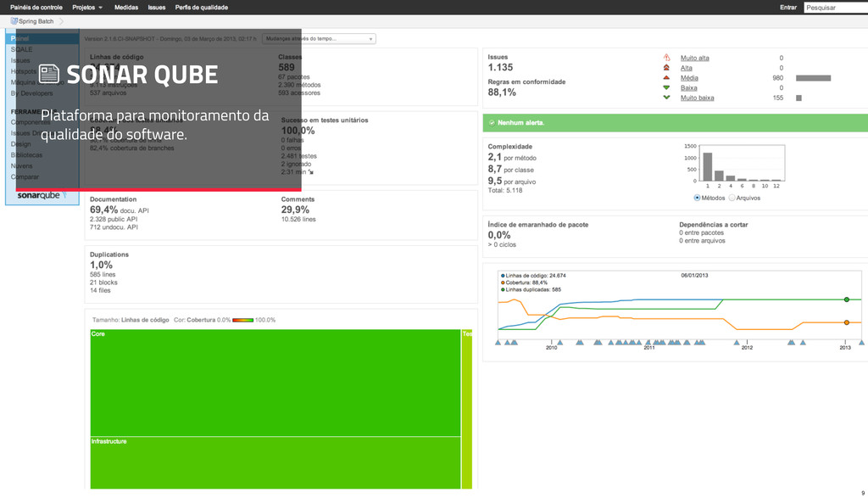Click the 589 Classes value
The width and height of the screenshot is (868, 498).
(287, 67)
